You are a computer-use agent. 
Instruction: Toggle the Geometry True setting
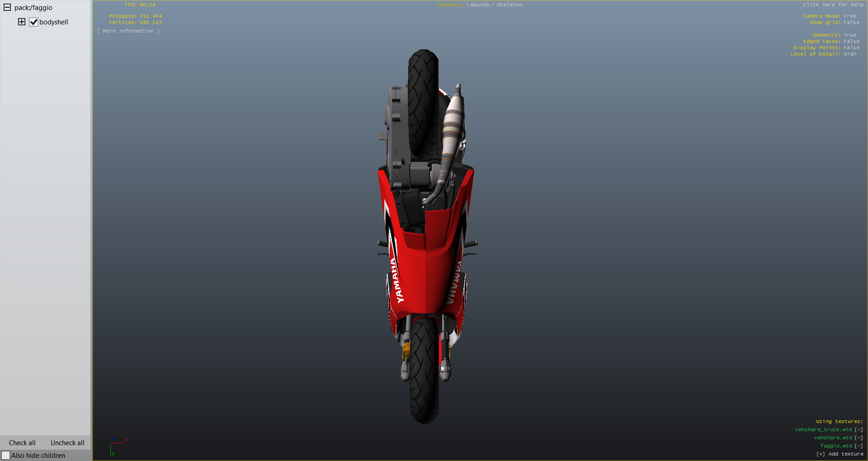[835, 35]
